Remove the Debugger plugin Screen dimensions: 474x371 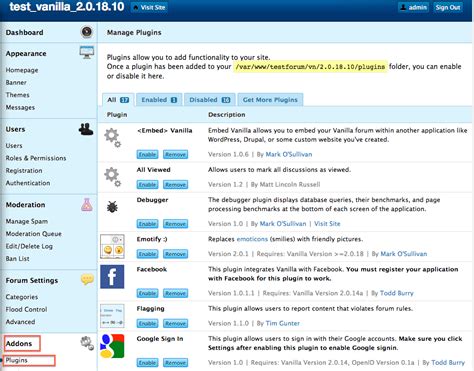point(175,224)
